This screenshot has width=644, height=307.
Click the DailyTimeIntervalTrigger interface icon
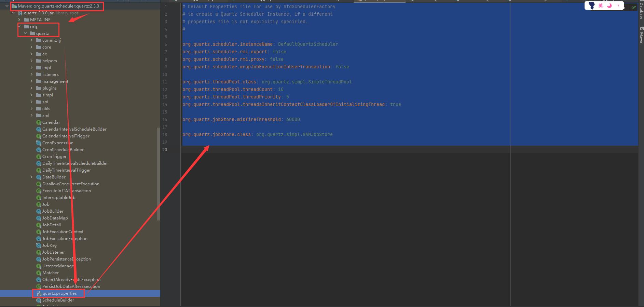pyautogui.click(x=39, y=170)
